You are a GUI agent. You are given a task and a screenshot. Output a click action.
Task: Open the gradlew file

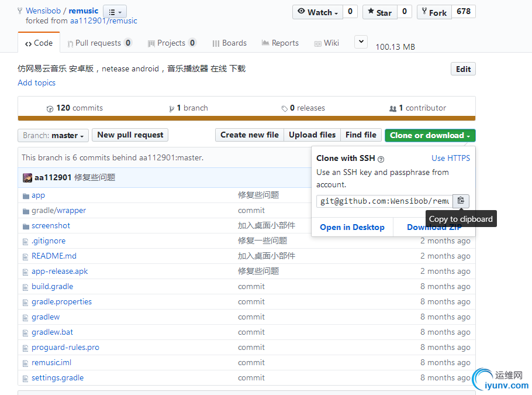(x=46, y=317)
